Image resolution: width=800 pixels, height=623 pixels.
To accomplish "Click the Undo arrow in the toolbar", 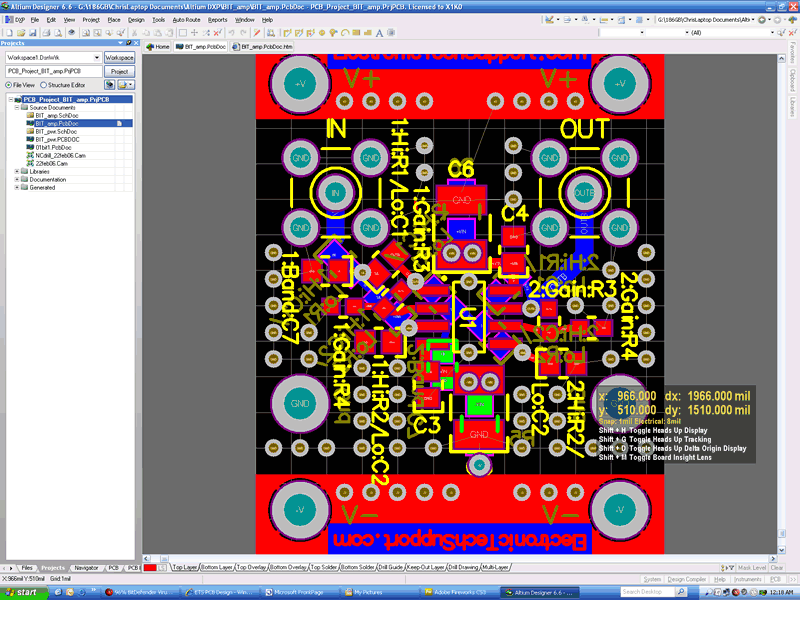I will (x=231, y=33).
